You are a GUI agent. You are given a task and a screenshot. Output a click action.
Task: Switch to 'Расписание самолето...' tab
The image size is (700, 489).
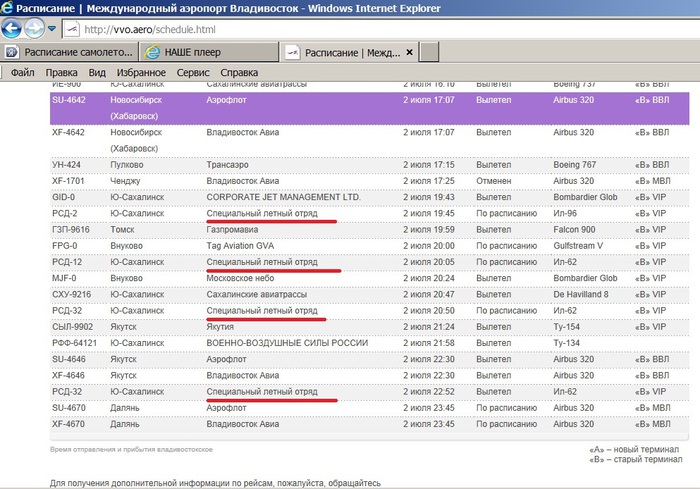coord(69,52)
